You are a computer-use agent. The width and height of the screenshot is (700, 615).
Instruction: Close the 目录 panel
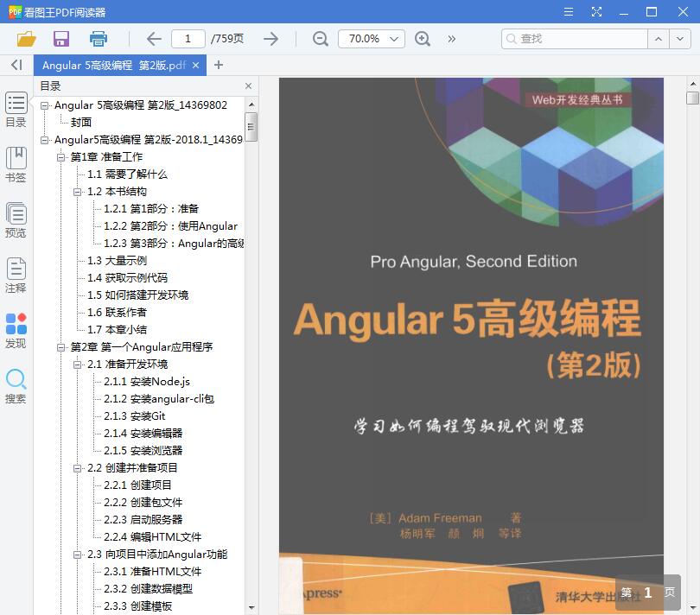(x=249, y=86)
